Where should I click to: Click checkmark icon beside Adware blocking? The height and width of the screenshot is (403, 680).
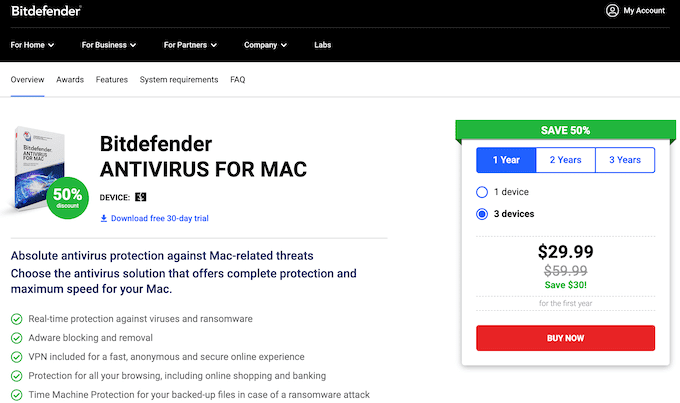tap(16, 338)
